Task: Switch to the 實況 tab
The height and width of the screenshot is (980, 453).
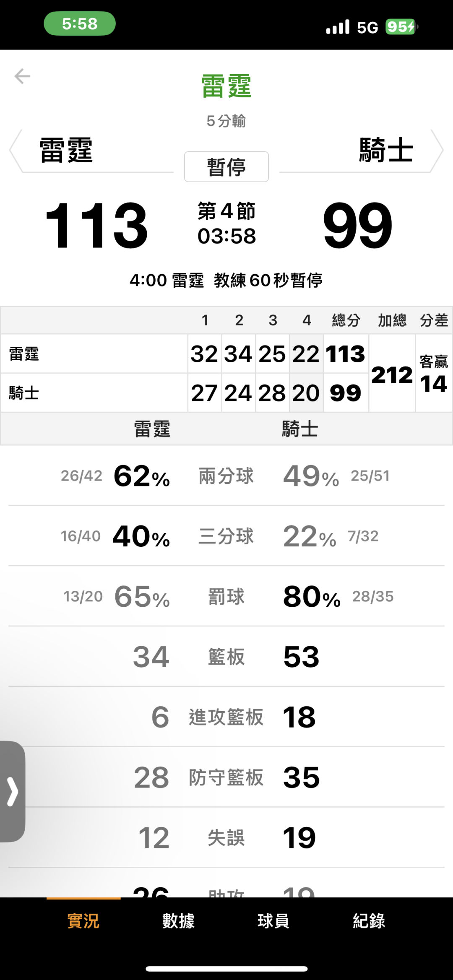Action: [83, 921]
